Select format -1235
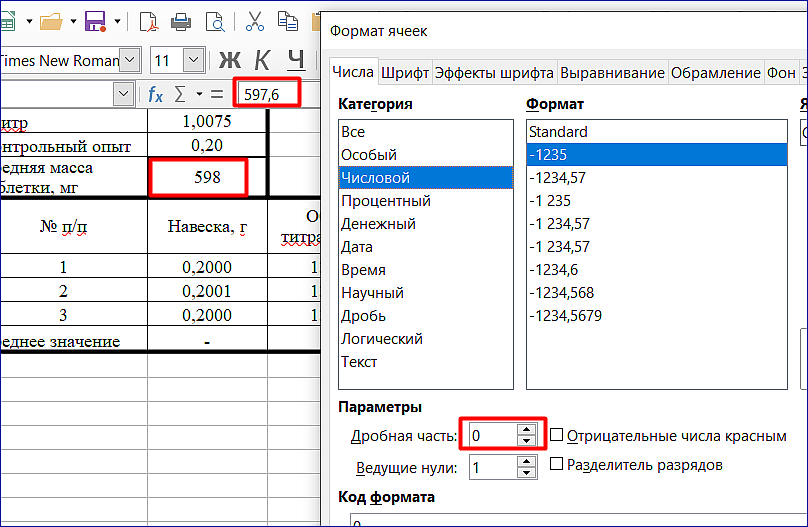Viewport: 808px width, 527px height. coord(656,155)
